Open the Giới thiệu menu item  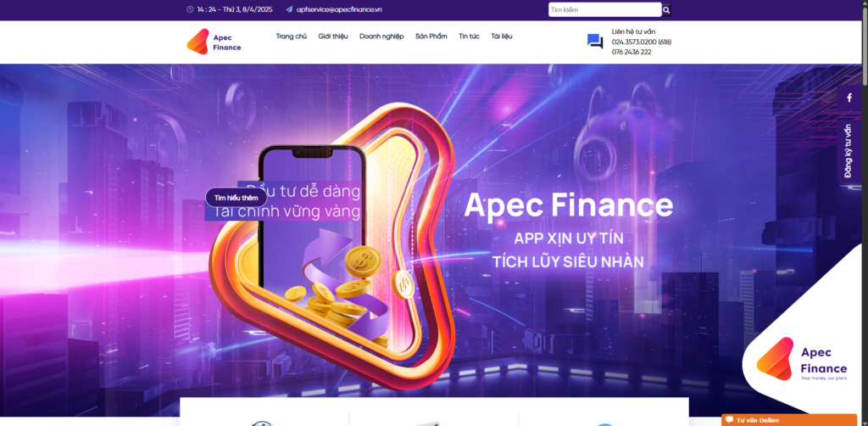coord(332,36)
